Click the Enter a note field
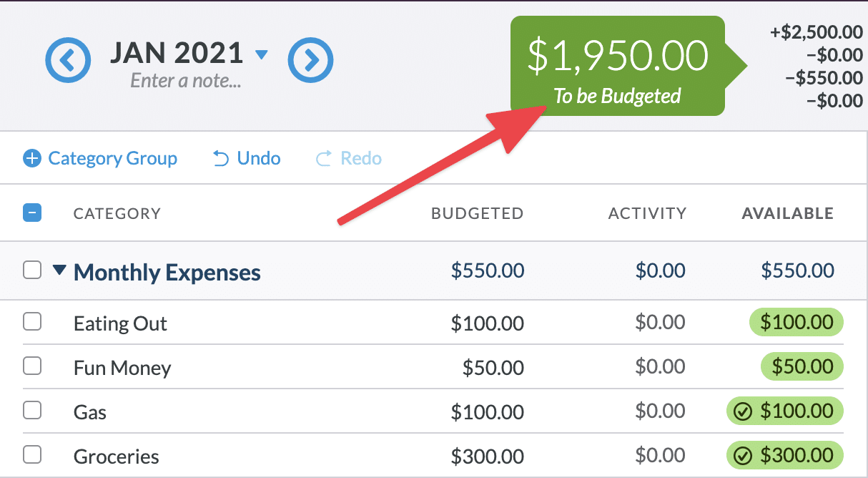868x478 pixels. pos(185,81)
